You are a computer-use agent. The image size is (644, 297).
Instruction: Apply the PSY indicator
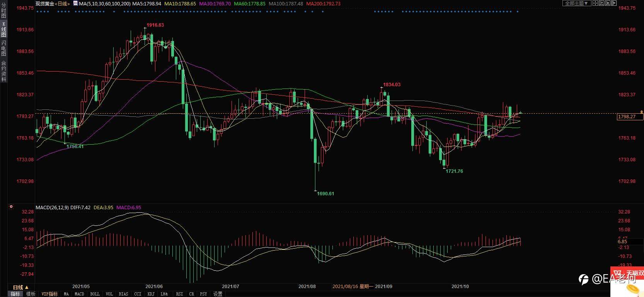203,294
